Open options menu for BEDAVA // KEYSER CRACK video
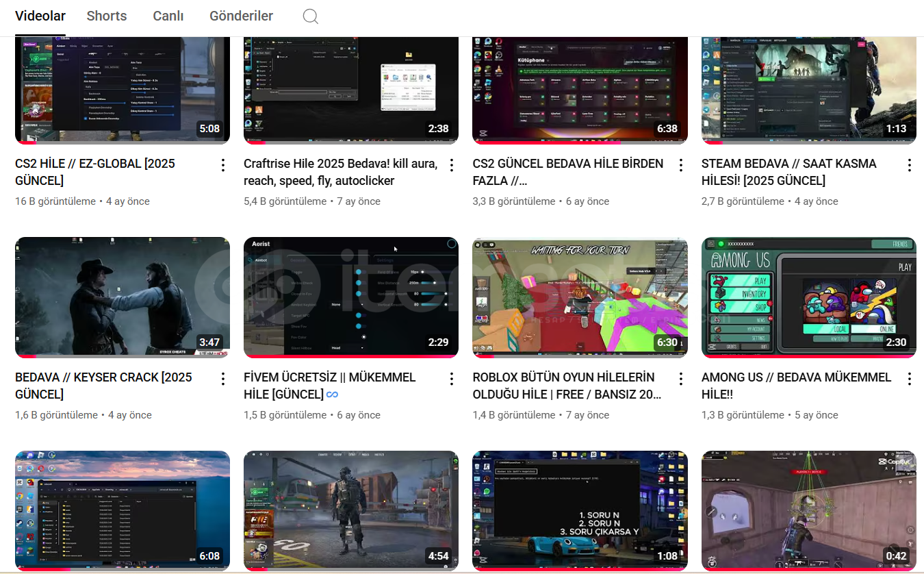Image resolution: width=924 pixels, height=574 pixels. (222, 379)
